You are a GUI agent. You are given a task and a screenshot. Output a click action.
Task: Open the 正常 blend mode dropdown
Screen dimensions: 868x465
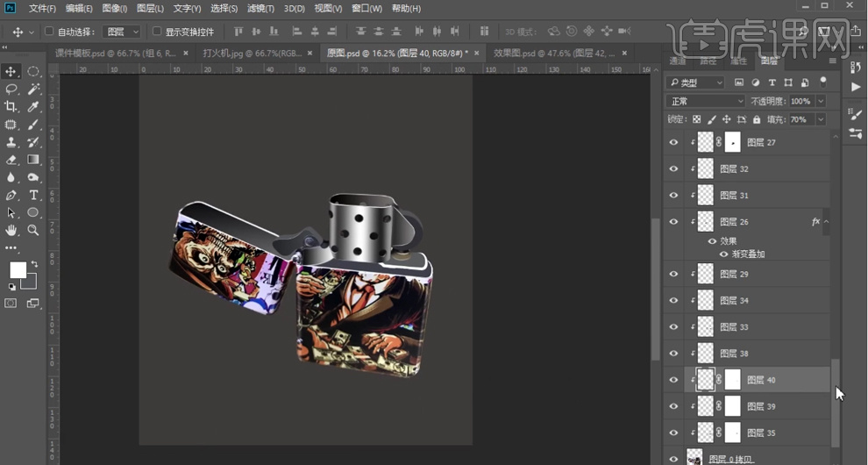point(706,101)
